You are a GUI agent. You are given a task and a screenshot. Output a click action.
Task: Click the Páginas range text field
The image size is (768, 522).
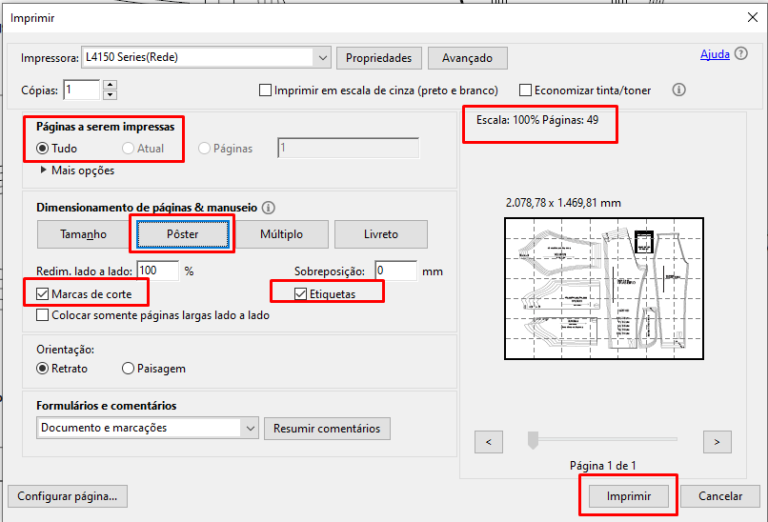tap(348, 148)
